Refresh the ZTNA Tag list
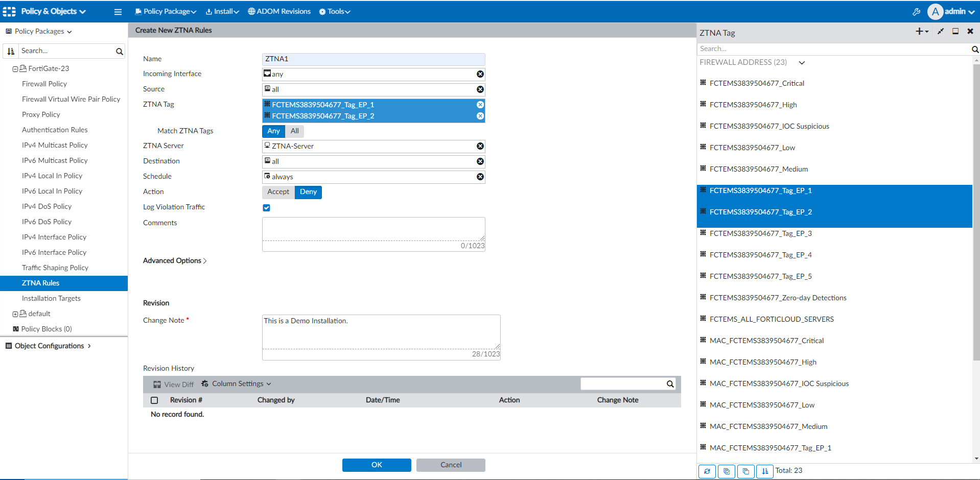The height and width of the screenshot is (480, 980). [x=707, y=471]
